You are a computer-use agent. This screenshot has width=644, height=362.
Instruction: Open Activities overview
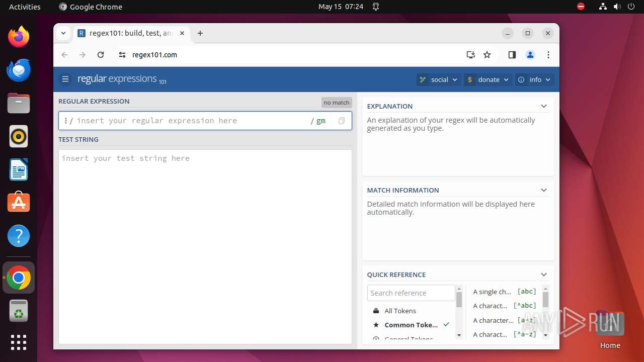tap(25, 7)
